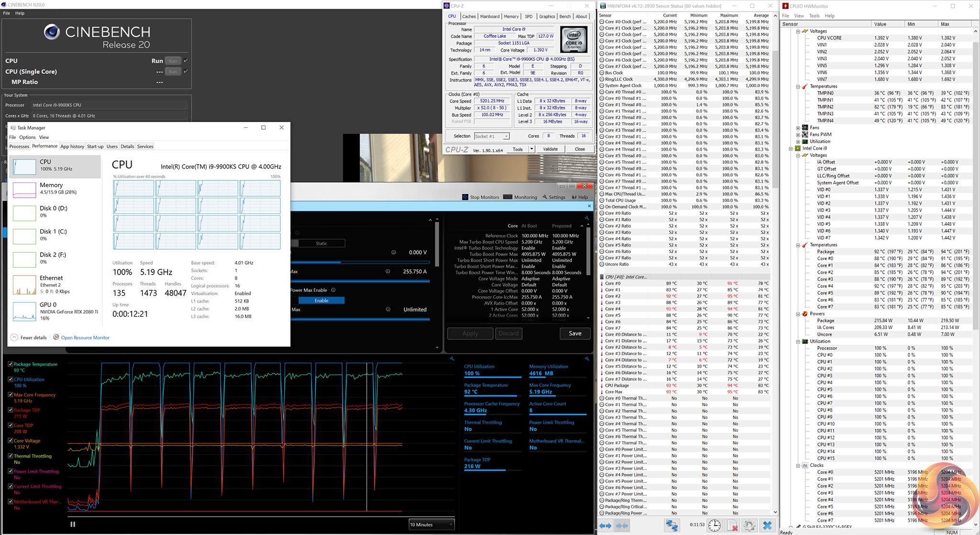
Task: Click HWiNFO expand columns arrows icon
Action: coord(605,525)
